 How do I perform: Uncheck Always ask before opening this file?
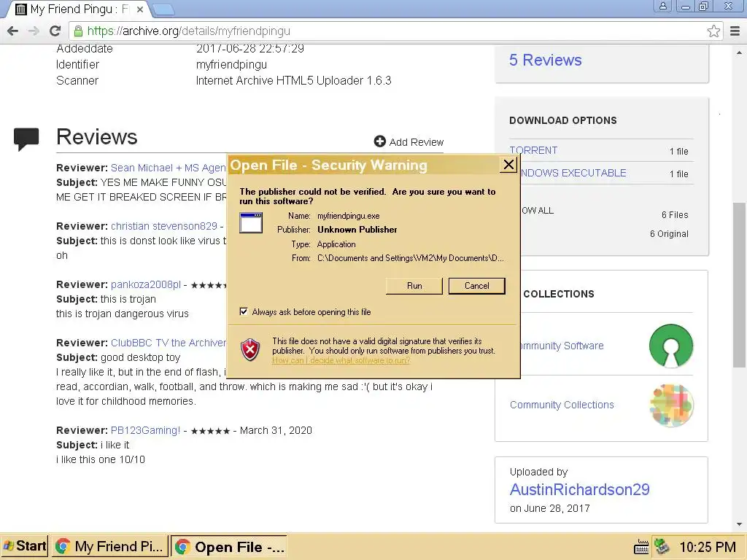pyautogui.click(x=244, y=311)
